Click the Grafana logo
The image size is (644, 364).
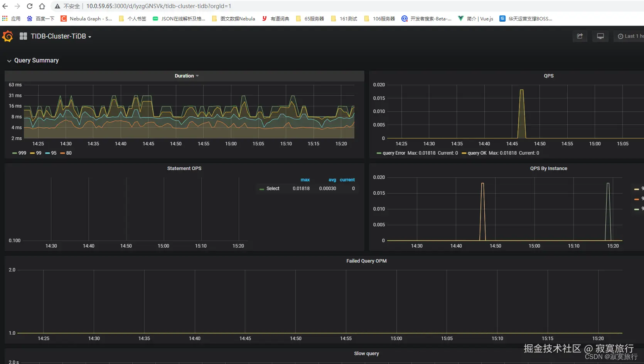click(8, 36)
